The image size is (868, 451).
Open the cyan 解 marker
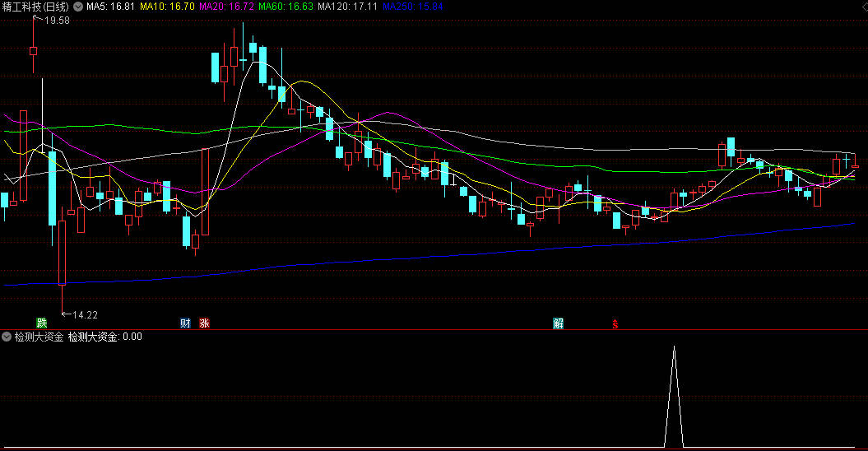558,323
